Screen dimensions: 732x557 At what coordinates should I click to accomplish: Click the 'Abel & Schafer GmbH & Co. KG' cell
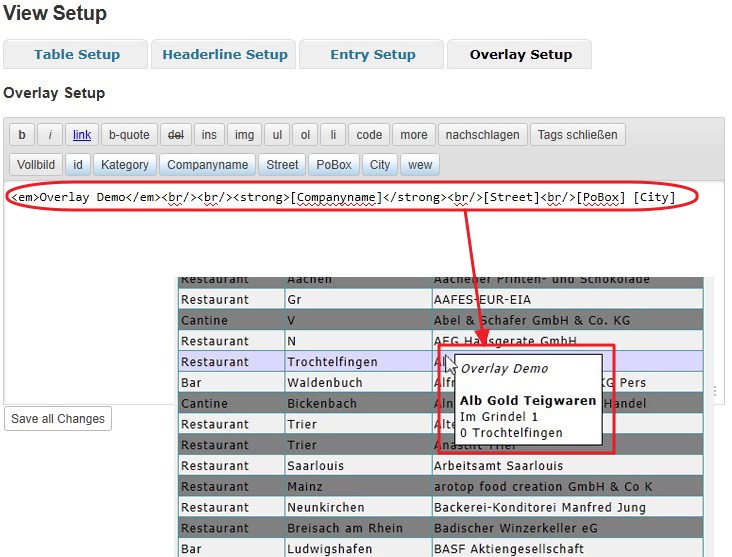coord(567,320)
